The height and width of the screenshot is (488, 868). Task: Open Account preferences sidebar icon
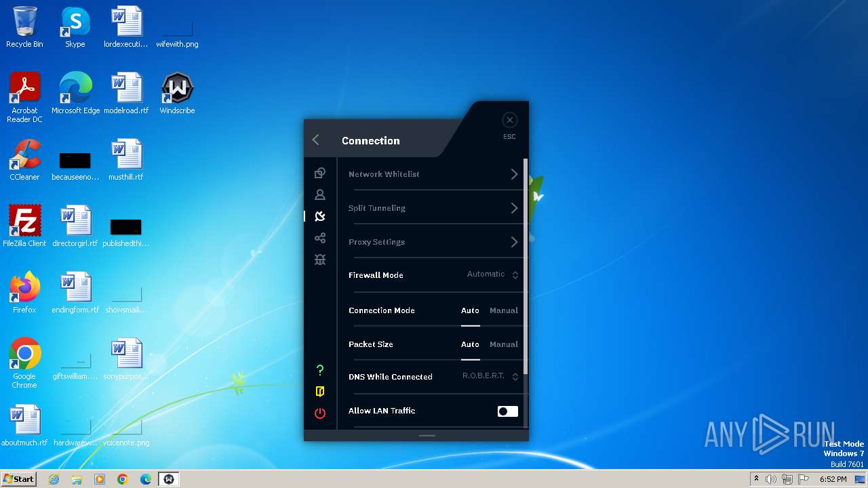(320, 195)
